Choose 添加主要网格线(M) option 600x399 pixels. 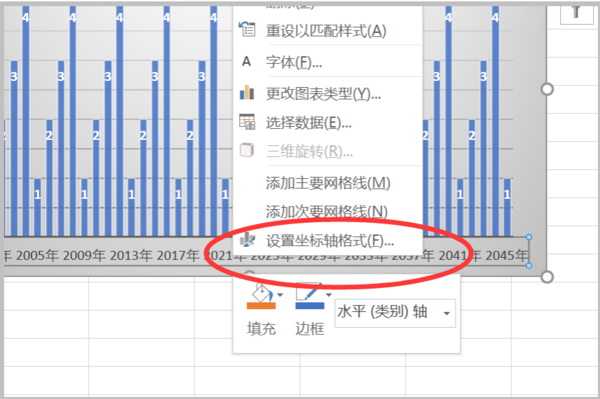coord(328,183)
